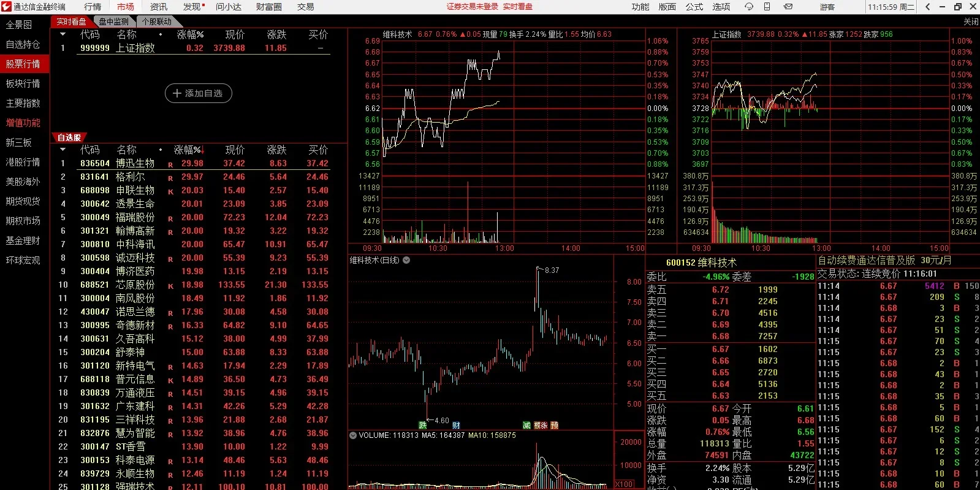The width and height of the screenshot is (980, 490).
Task: Click the 自选股 section header tab
Action: click(69, 137)
